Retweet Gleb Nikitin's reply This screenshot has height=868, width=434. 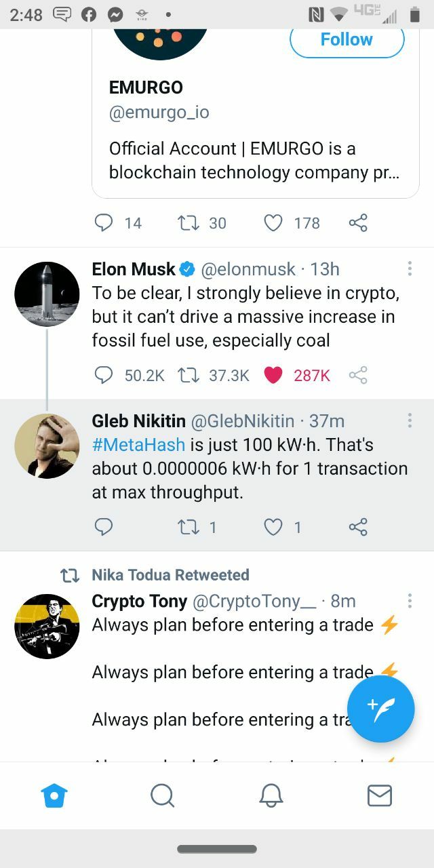click(x=187, y=527)
